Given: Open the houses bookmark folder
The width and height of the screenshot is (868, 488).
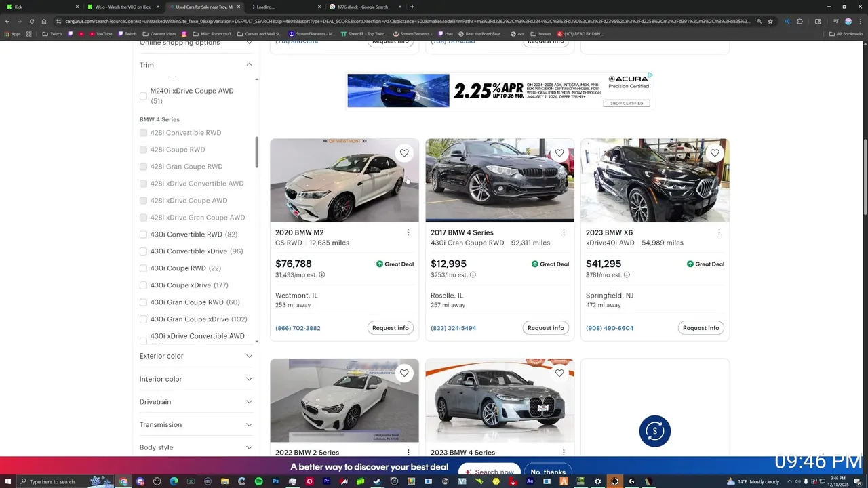Looking at the screenshot, I should click(541, 33).
